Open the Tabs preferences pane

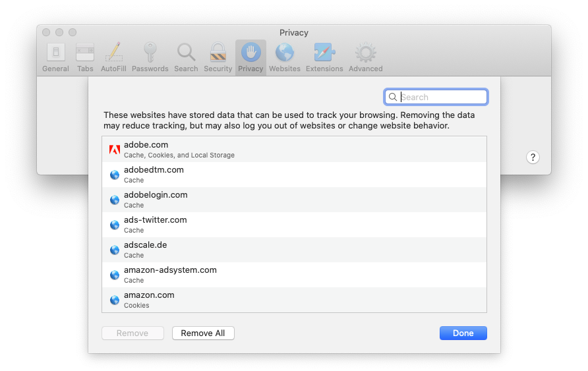(x=85, y=58)
